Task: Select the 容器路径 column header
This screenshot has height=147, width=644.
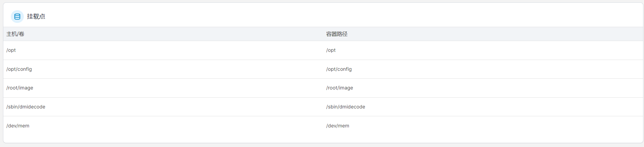Action: 337,34
